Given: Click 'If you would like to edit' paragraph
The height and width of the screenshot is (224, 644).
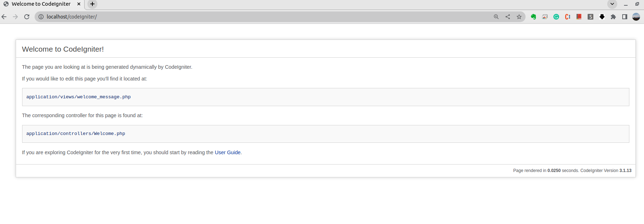Looking at the screenshot, I should pos(85,79).
